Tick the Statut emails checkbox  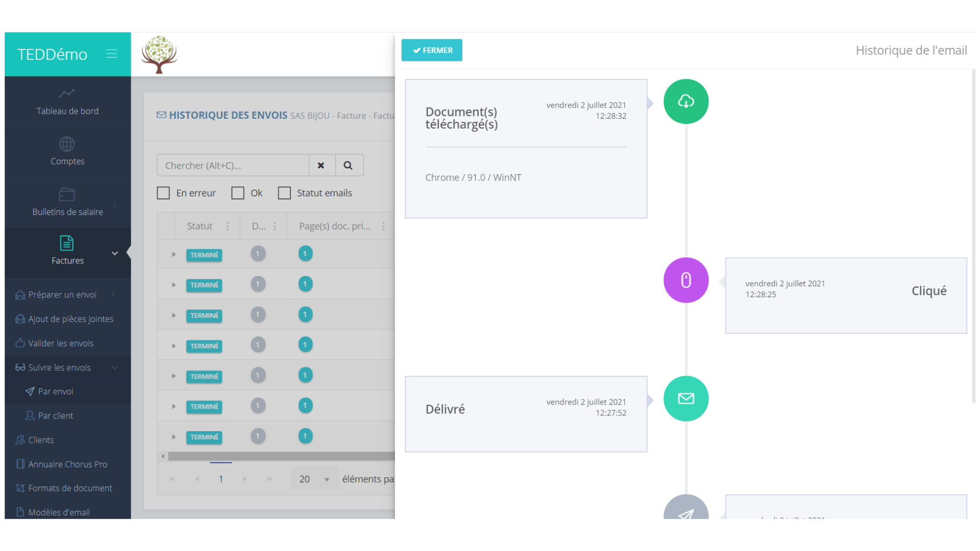tap(284, 193)
